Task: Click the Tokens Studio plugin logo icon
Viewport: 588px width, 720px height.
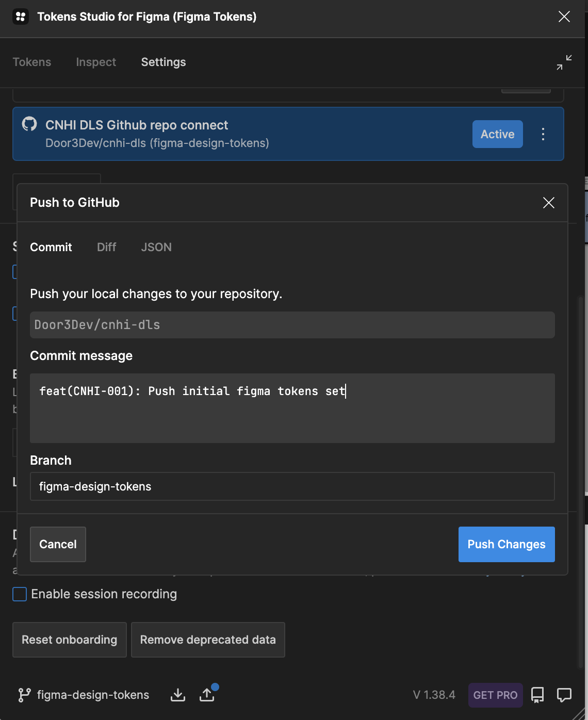Action: [21, 17]
